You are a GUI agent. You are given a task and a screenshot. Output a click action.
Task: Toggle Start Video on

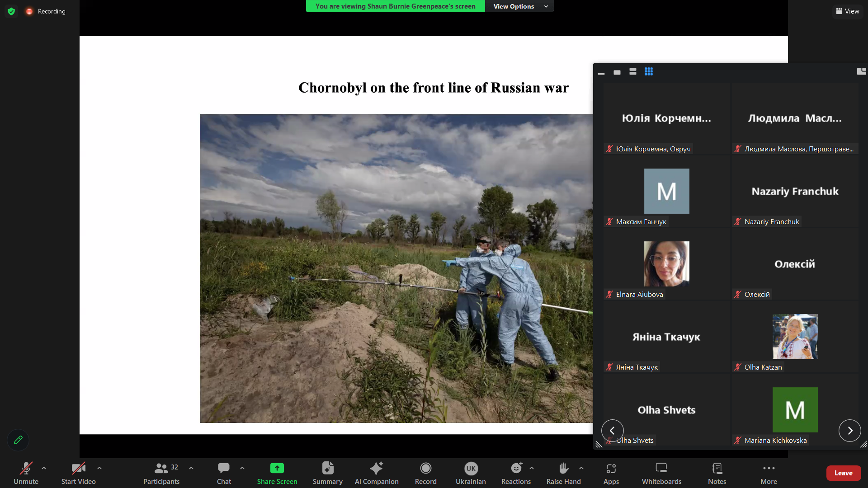[x=79, y=473]
